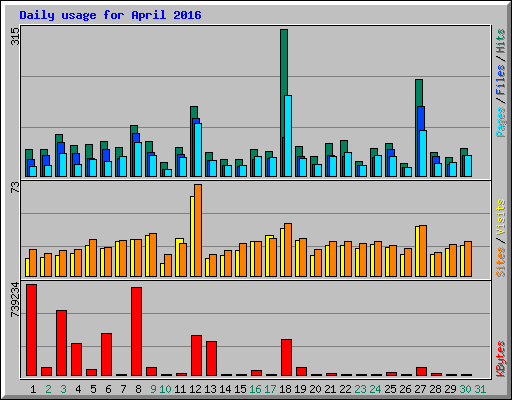Click day label '10' on x-axis
This screenshot has height=400, width=512.
[165, 389]
